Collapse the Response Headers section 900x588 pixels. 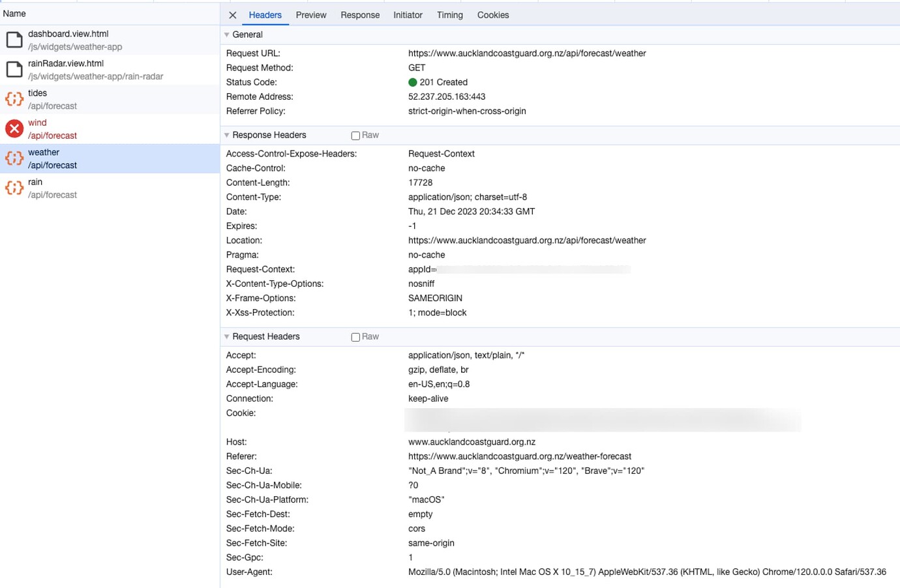(x=227, y=135)
